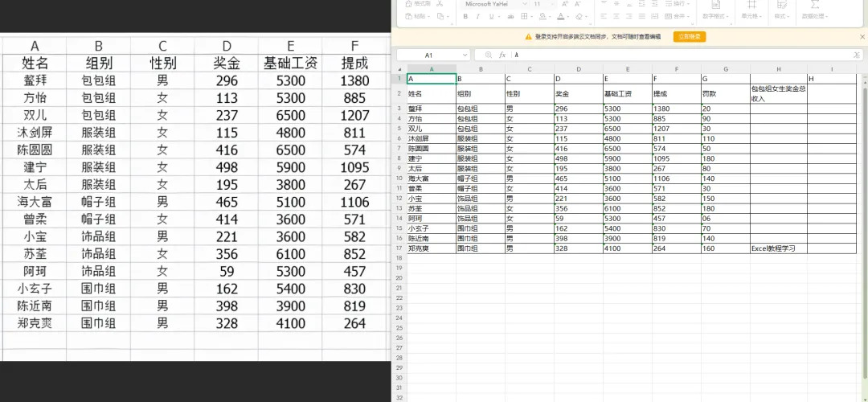Select value 1106 in the left large table

coord(355,202)
